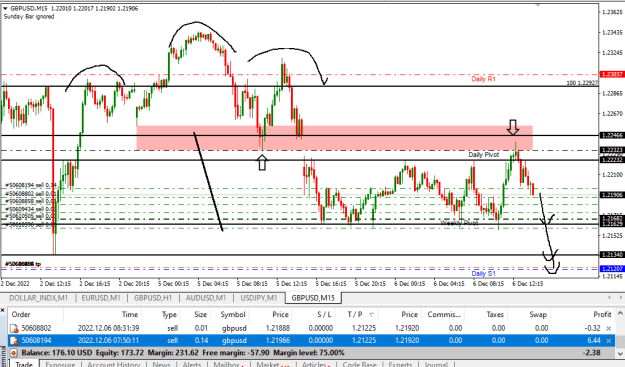
Task: Open the Code Base terminal tab
Action: [x=360, y=364]
